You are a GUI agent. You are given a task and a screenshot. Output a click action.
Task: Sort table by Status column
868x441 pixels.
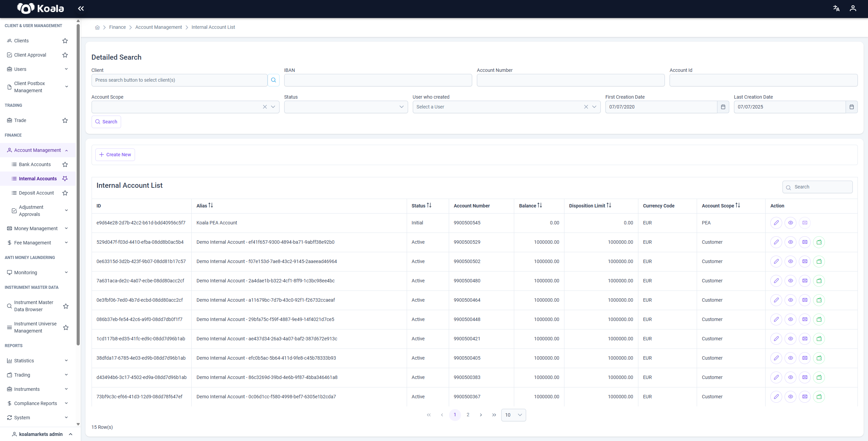pos(429,205)
